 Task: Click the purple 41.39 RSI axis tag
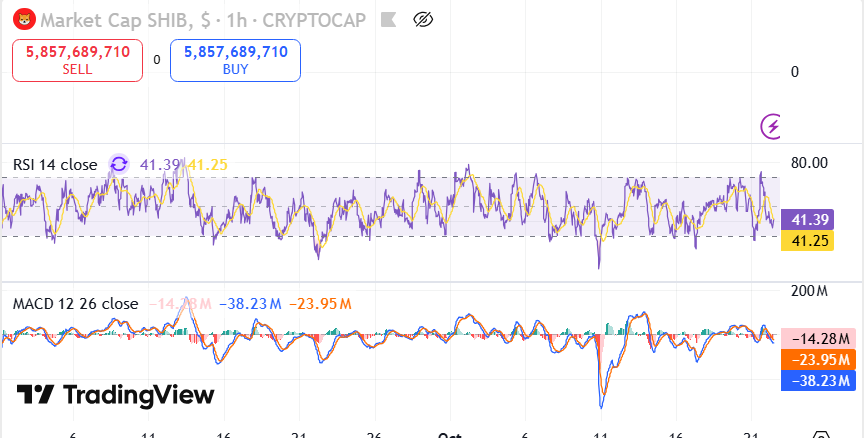808,220
